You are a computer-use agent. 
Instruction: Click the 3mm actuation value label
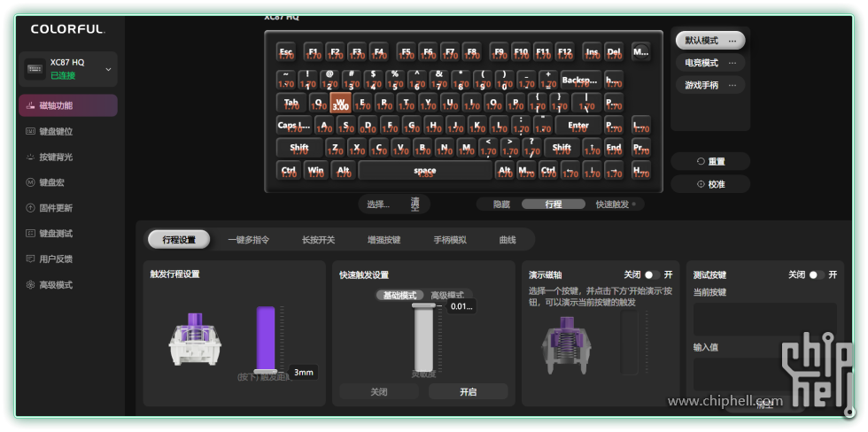(303, 373)
